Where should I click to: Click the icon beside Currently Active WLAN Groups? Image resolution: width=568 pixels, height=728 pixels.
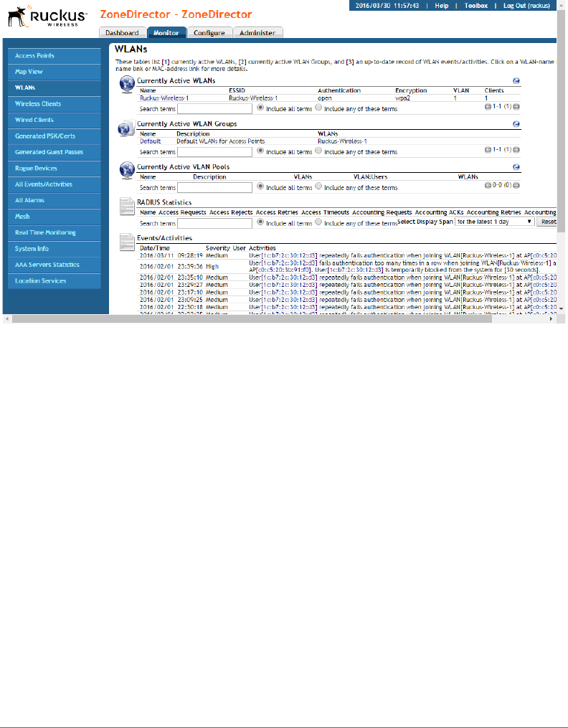[x=126, y=128]
